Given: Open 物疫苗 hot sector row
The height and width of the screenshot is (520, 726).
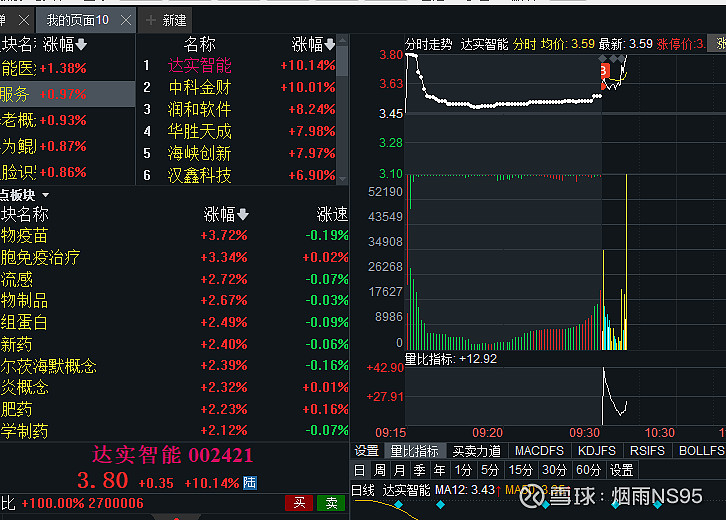Looking at the screenshot, I should click(174, 235).
